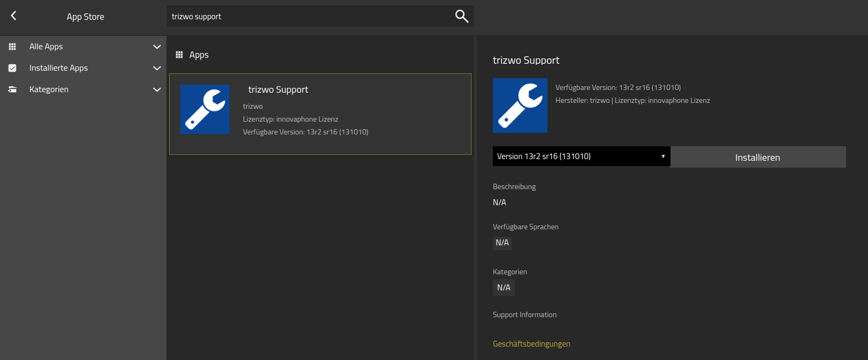868x360 pixels.
Task: Click the wrench icon in the search result
Action: [205, 109]
